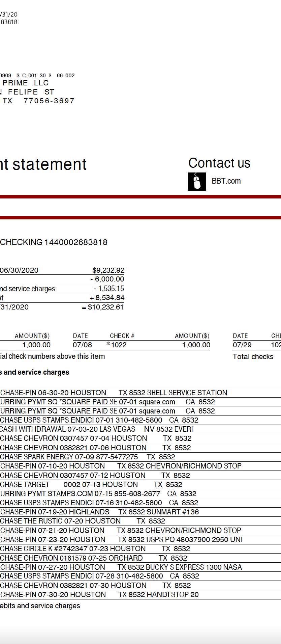Viewport: 281px width, 644px height.
Task: Select the Contact us heading
Action: (x=219, y=163)
